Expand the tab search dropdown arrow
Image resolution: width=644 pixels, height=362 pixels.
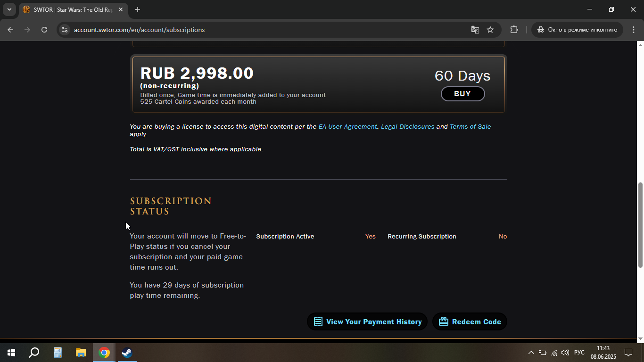9,9
